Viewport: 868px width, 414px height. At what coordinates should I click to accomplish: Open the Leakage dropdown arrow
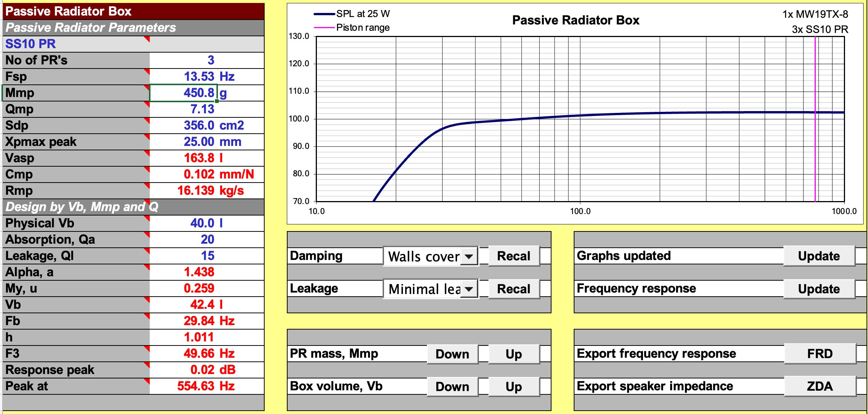[x=469, y=289]
